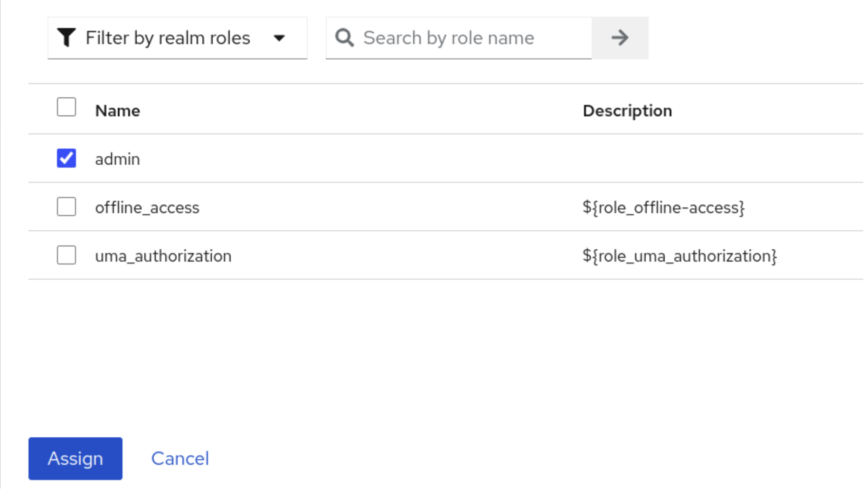Enable the offline_access role checkbox
This screenshot has height=490, width=868.
(x=66, y=207)
